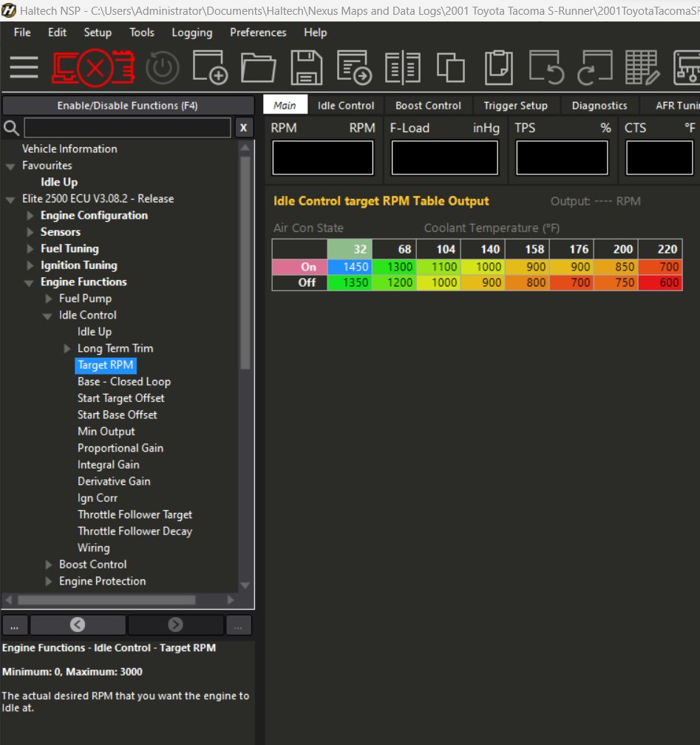Collapse the Elite 2500 ECU node

[x=10, y=200]
